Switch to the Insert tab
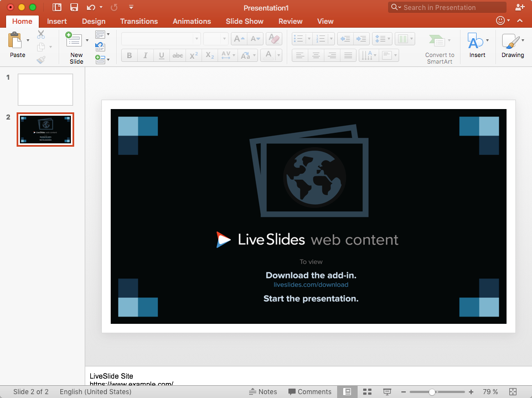Screen dimensions: 532x398 click(x=57, y=22)
